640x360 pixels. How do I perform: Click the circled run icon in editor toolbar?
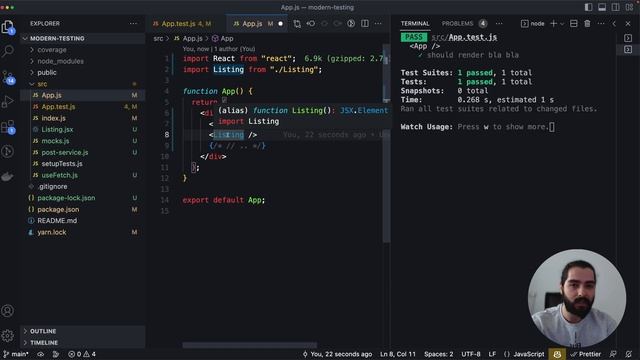click(351, 24)
